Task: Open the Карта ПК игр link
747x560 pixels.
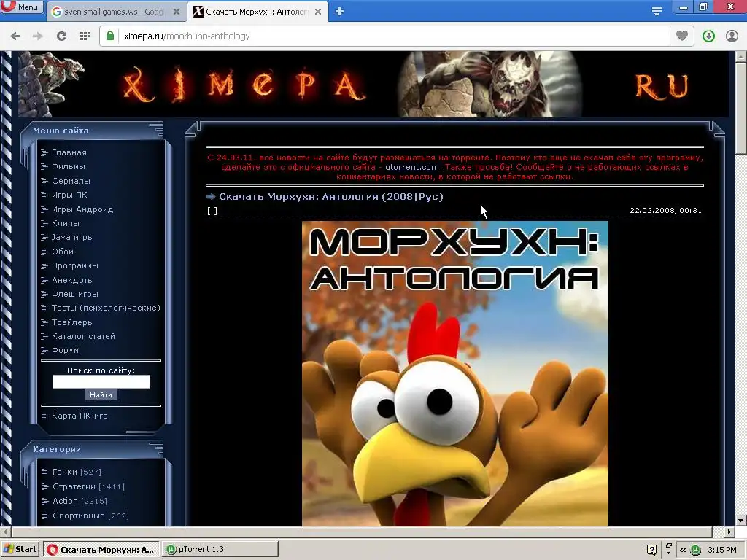Action: point(80,416)
